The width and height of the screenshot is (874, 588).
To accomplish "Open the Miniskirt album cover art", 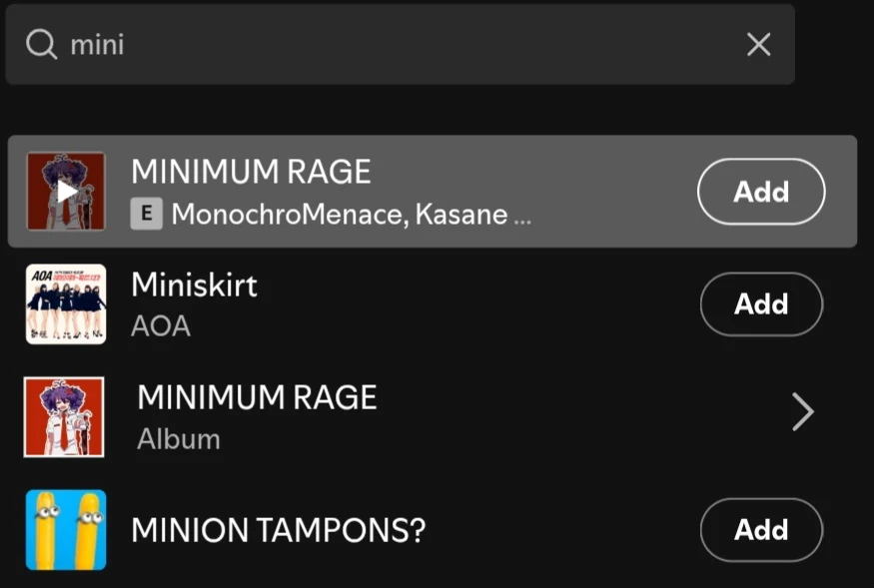I will click(66, 303).
